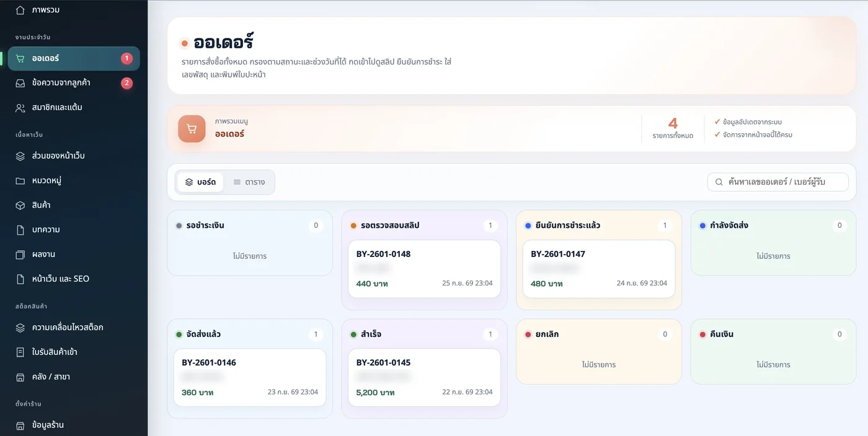Screen dimensions: 868x436
Task: Click the ยืนยันการชำระแล้ว column header
Action: 599,225
